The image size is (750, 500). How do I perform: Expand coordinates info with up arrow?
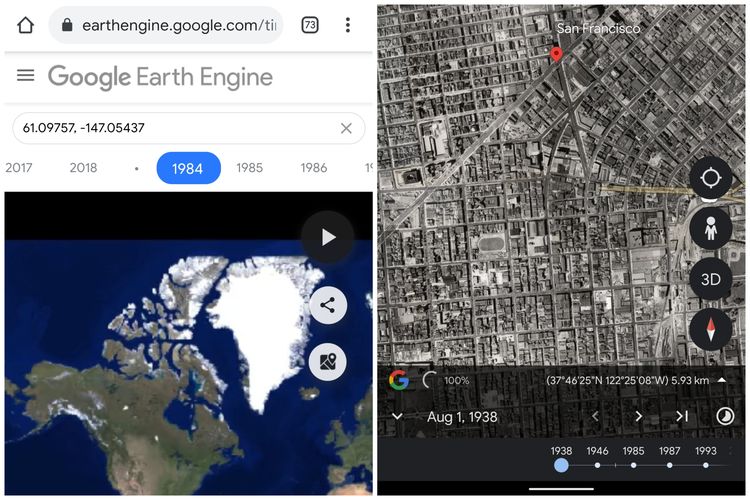pos(722,380)
